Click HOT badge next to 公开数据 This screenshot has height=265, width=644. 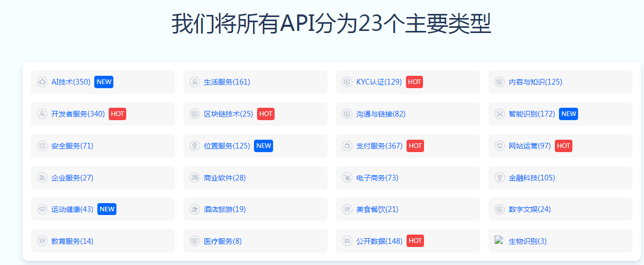pyautogui.click(x=415, y=241)
